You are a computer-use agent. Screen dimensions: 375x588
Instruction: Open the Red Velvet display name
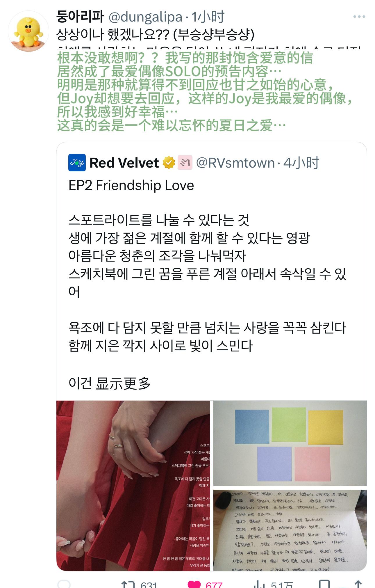pyautogui.click(x=124, y=163)
